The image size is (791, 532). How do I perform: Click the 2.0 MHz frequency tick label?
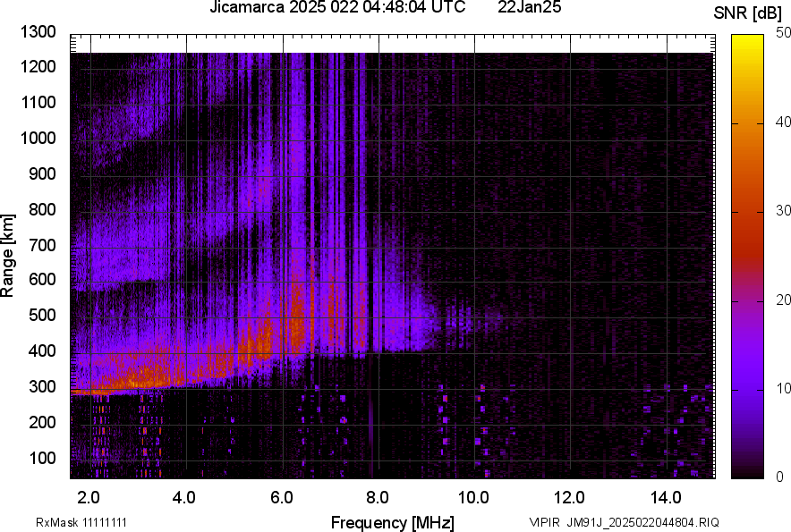tap(89, 497)
